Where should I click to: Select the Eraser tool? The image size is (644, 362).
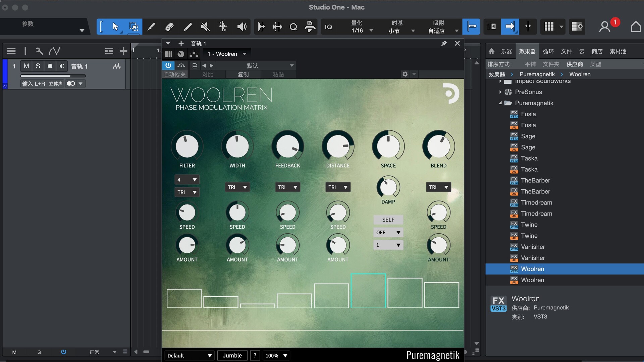click(x=169, y=27)
